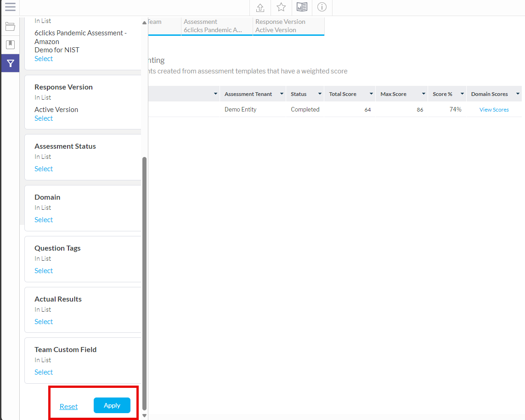525x420 pixels.
Task: Select the Assessment filter breadcrumb tab
Action: coord(217,26)
